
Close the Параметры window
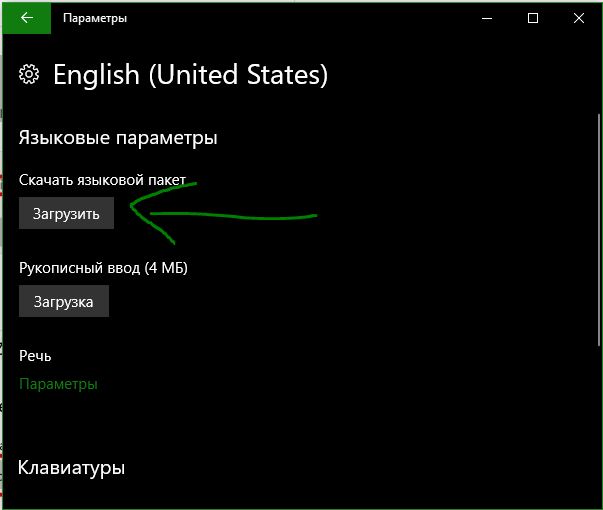pos(579,18)
